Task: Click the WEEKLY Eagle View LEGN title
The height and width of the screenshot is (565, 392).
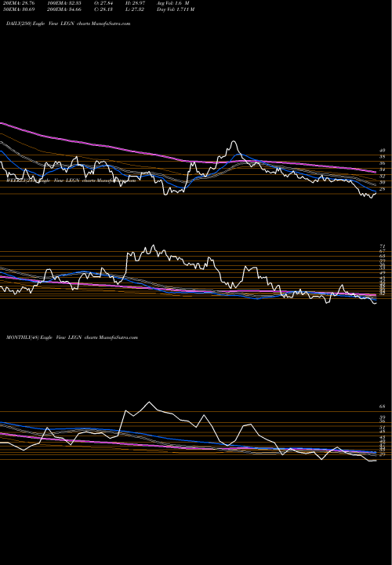Action: click(x=71, y=180)
